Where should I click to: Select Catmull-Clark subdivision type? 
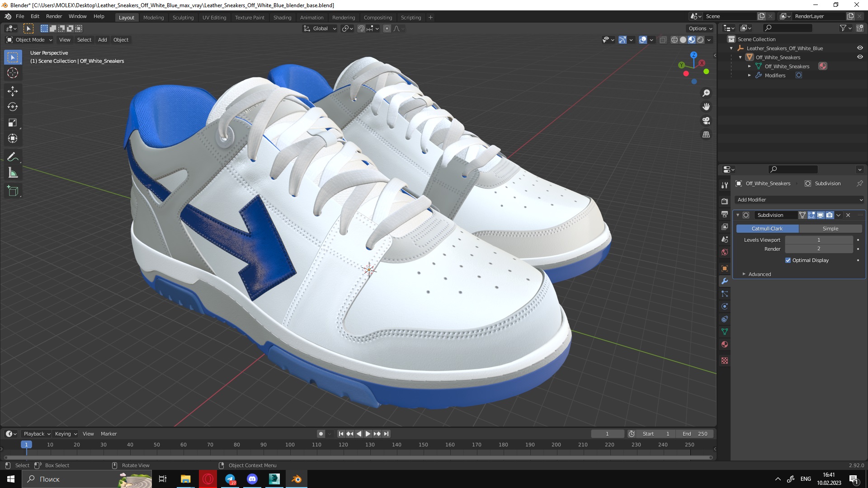(767, 229)
